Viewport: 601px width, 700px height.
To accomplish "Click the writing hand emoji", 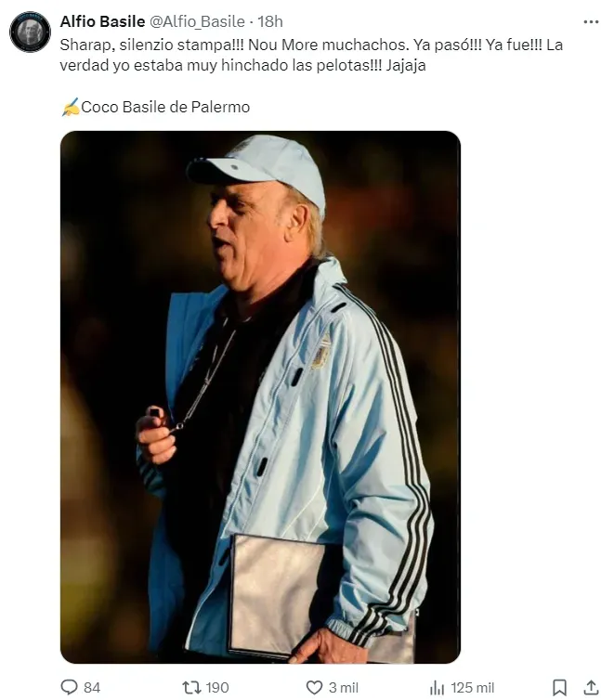I will point(70,107).
